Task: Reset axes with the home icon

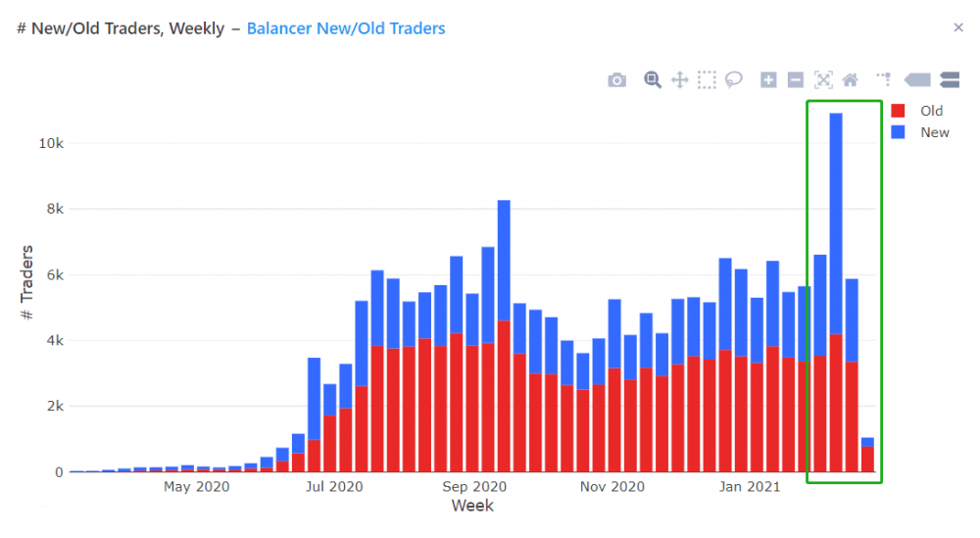Action: click(x=850, y=80)
